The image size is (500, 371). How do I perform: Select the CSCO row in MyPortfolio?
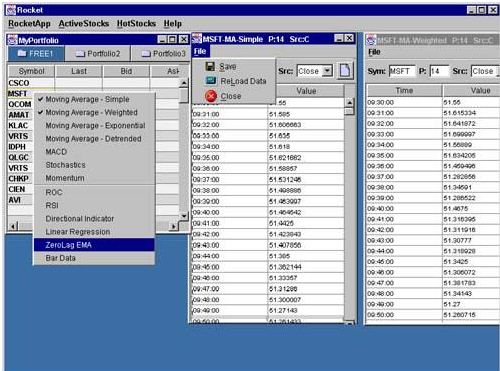[94, 83]
